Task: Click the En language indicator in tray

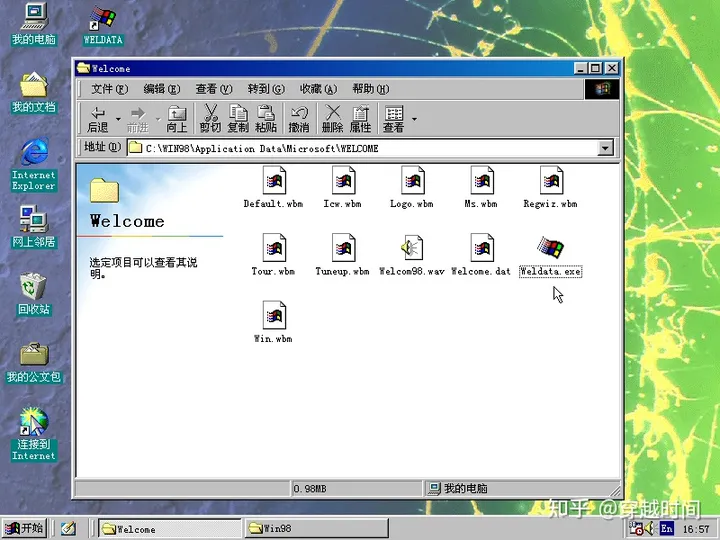Action: 666,529
